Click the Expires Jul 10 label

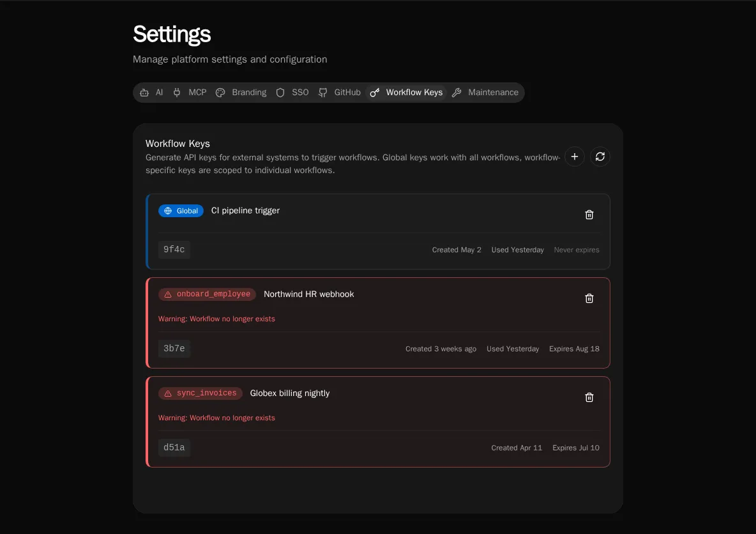(x=576, y=448)
